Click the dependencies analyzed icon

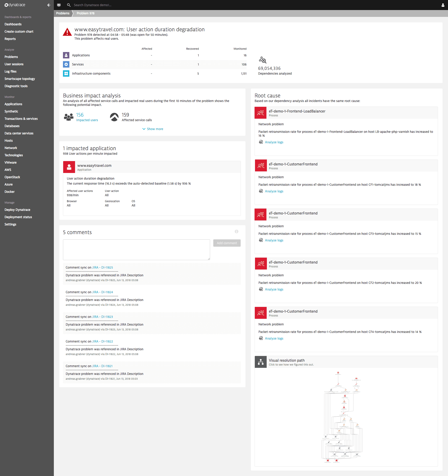263,60
